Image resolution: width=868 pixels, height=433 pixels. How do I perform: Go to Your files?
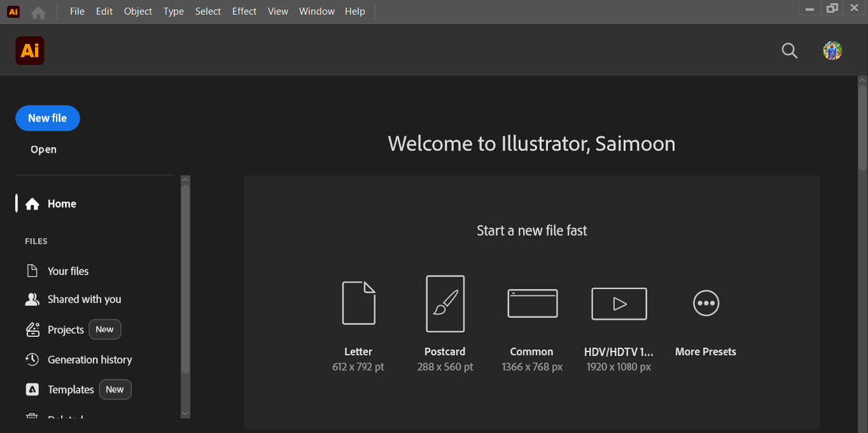pyautogui.click(x=68, y=271)
